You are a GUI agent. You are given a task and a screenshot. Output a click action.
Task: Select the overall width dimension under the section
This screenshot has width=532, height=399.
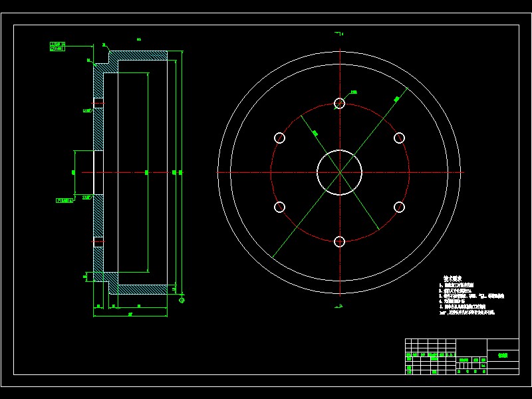pyautogui.click(x=130, y=315)
